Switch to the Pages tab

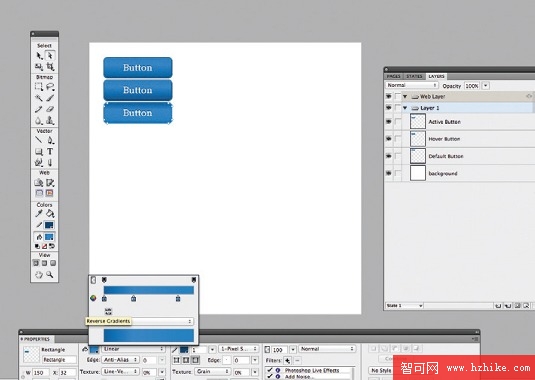tap(393, 76)
